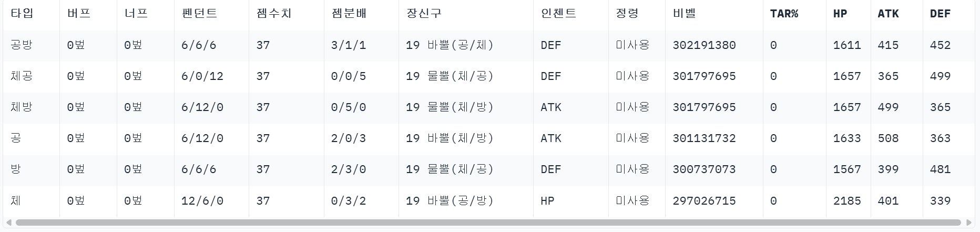Select the TAR% column header

784,14
